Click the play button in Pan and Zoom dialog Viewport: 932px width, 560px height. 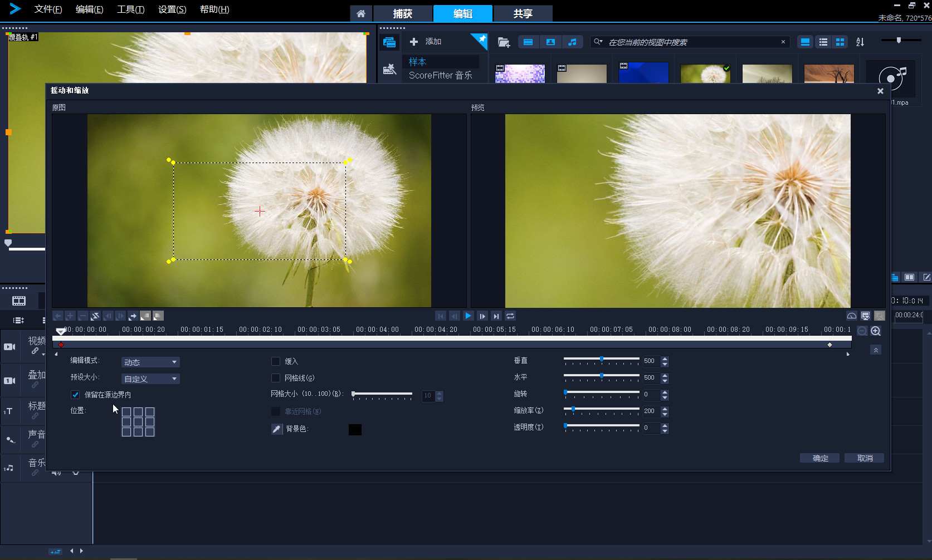coord(469,316)
